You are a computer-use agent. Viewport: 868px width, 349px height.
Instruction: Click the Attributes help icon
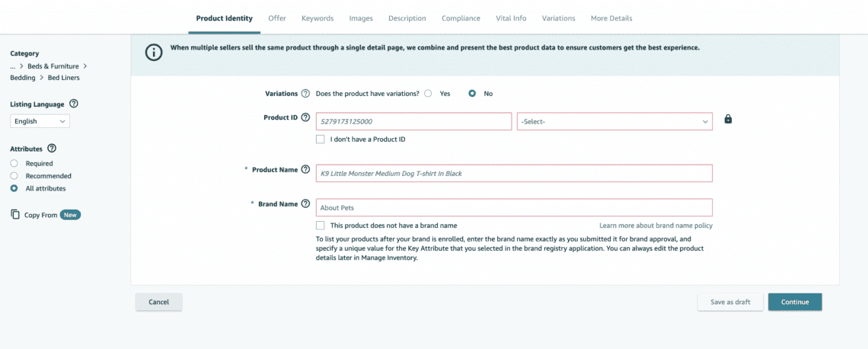(x=52, y=149)
